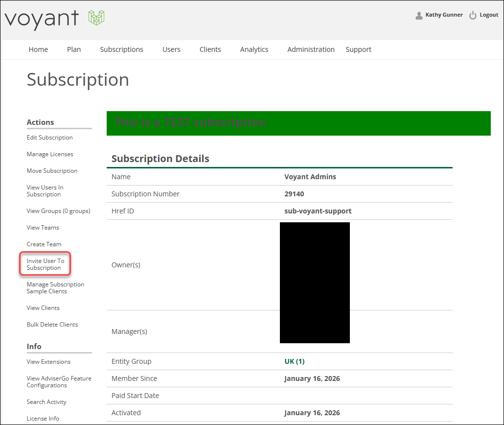Open License Info

point(43,419)
